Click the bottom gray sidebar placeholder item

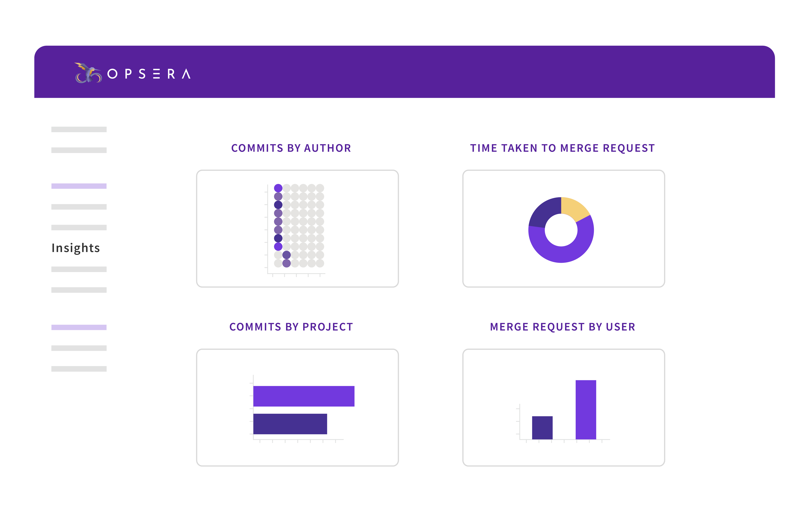point(79,369)
